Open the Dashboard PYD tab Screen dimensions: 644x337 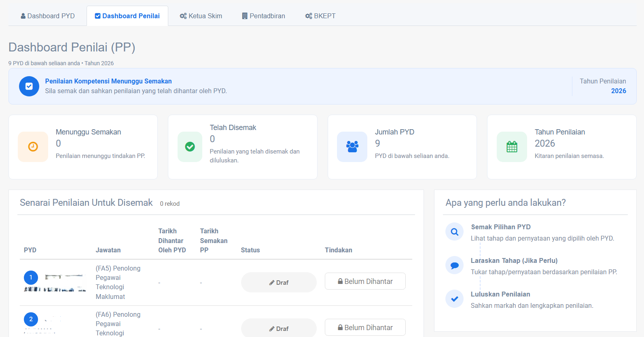(x=48, y=16)
